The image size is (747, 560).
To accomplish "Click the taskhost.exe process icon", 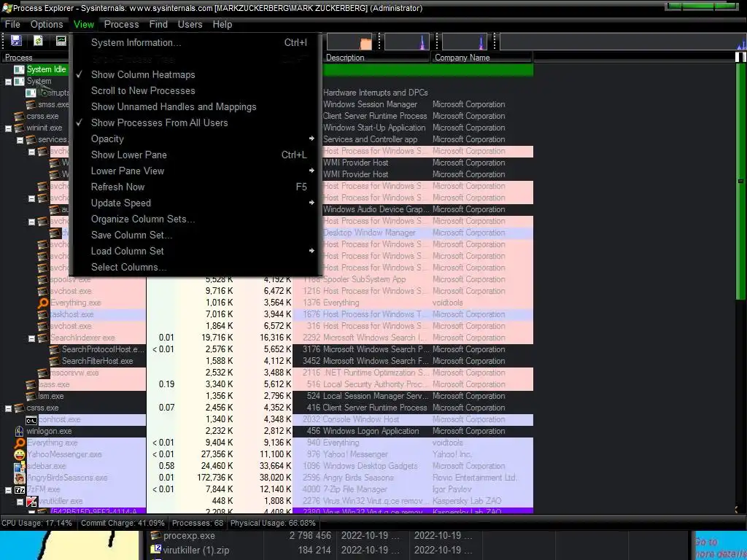I will click(x=43, y=314).
